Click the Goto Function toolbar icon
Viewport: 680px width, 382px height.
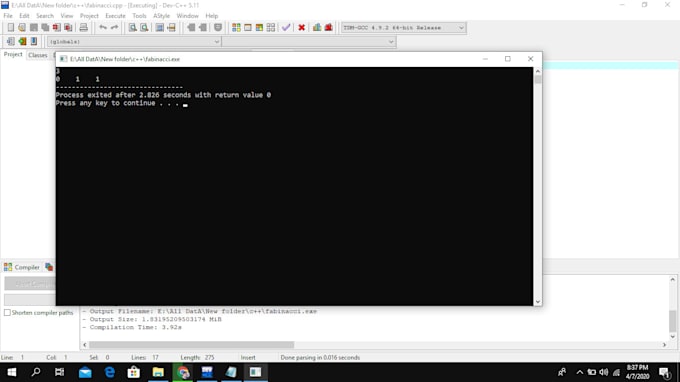pos(160,27)
